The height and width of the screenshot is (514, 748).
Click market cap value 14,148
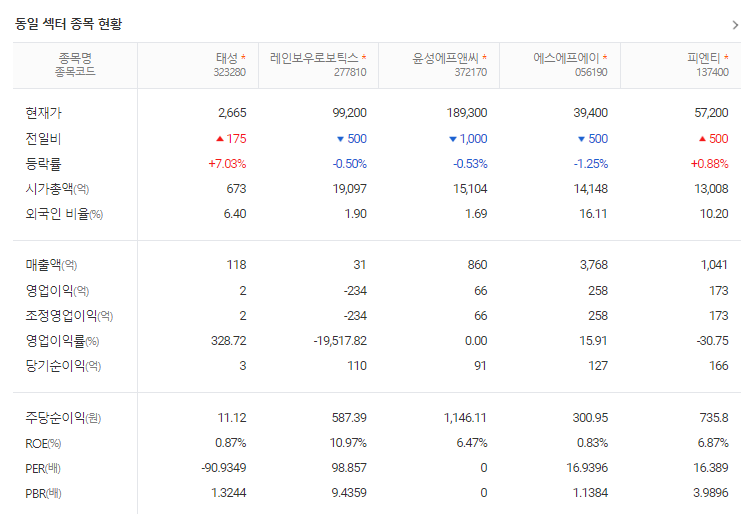(x=591, y=189)
